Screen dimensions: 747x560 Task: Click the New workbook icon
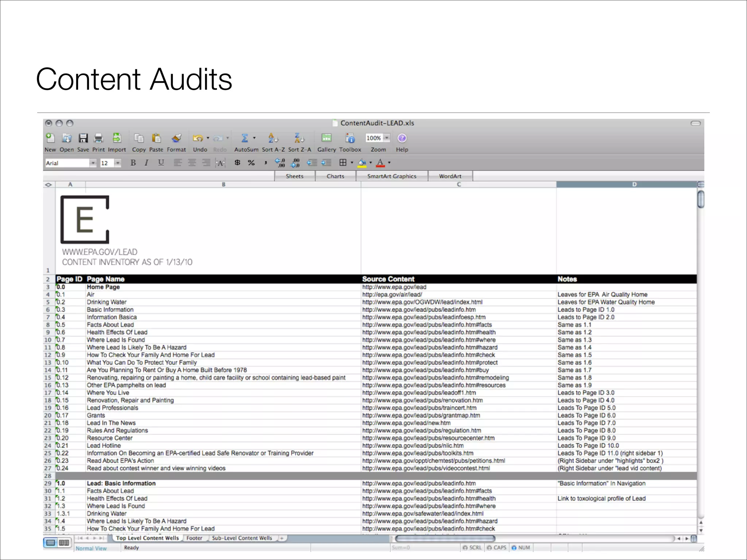50,138
